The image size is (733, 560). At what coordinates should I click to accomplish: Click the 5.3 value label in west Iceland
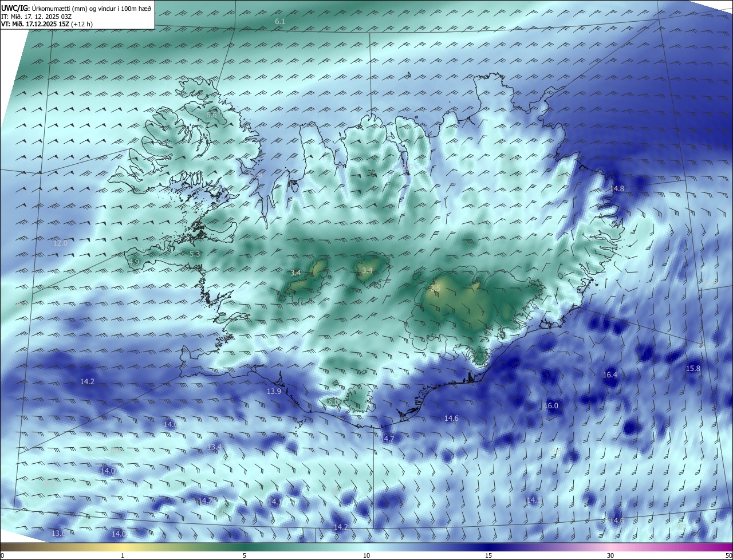tap(195, 254)
